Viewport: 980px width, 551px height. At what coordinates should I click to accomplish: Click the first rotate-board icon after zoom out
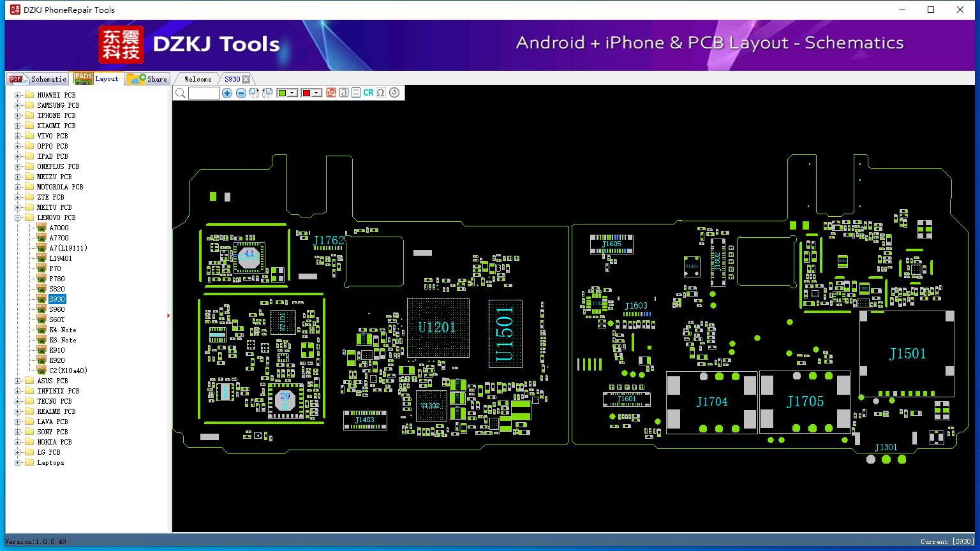click(254, 93)
